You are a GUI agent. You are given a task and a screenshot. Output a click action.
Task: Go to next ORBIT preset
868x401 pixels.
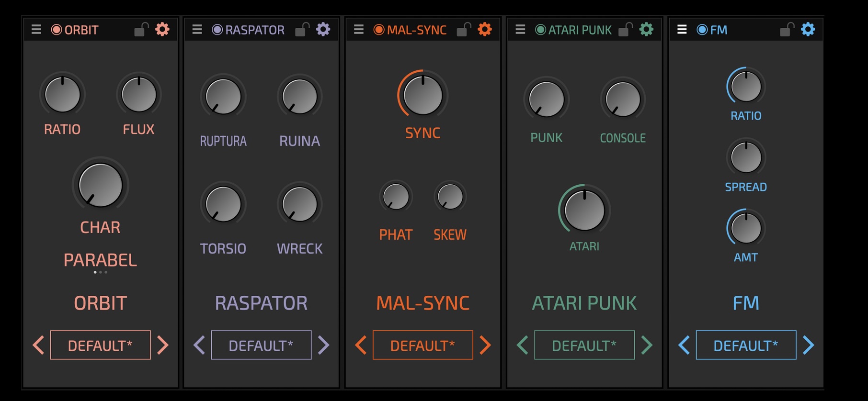coord(163,345)
